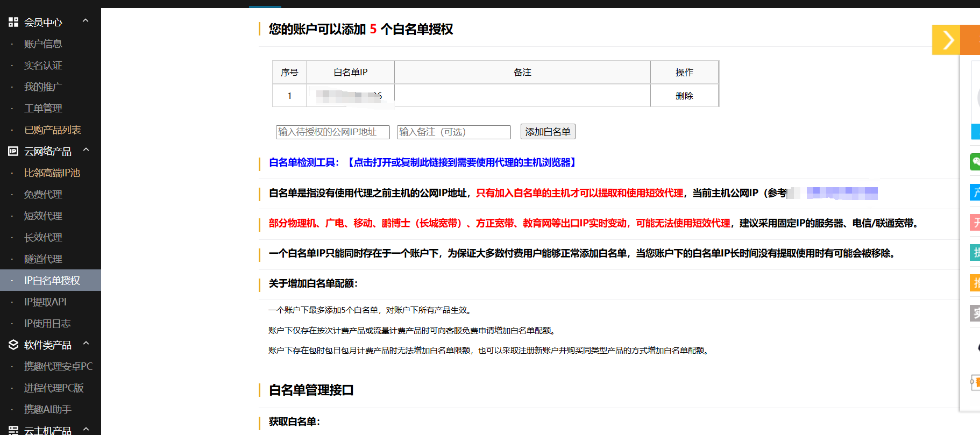Open 免费代理 page
The image size is (980, 435).
point(43,194)
